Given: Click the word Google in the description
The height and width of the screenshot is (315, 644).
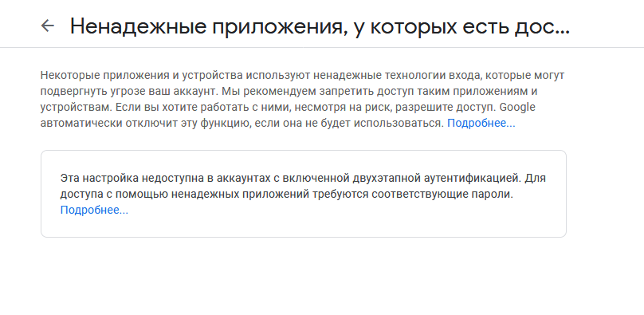Looking at the screenshot, I should tap(517, 107).
